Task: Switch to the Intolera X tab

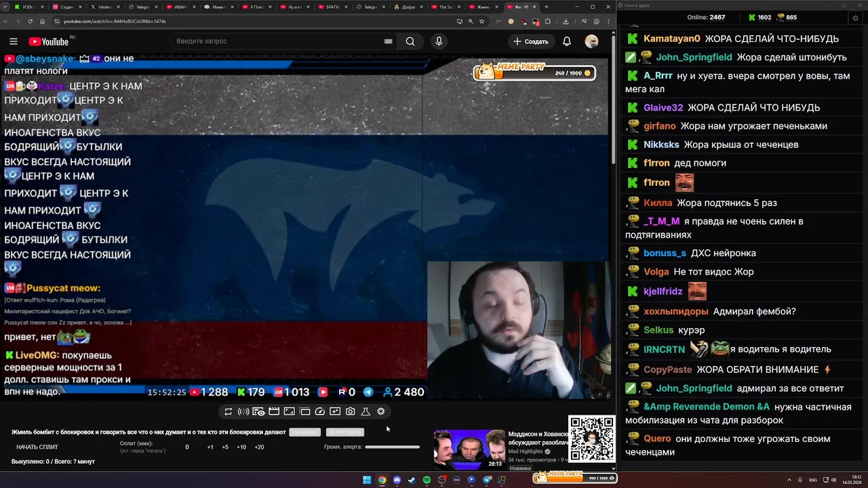Action: pos(104,7)
